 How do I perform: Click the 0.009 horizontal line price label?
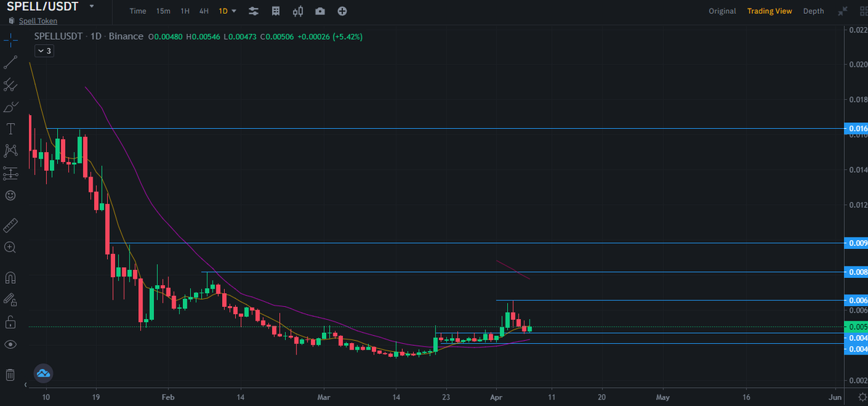[x=856, y=243]
